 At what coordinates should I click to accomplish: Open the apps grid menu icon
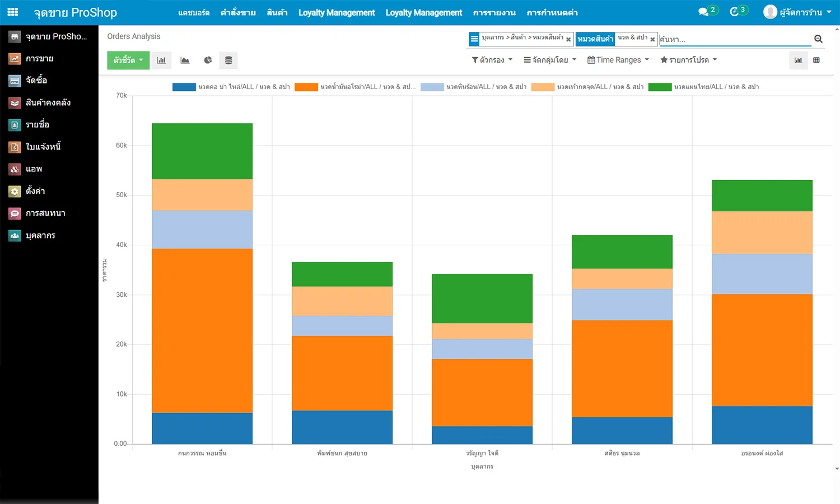(x=13, y=12)
